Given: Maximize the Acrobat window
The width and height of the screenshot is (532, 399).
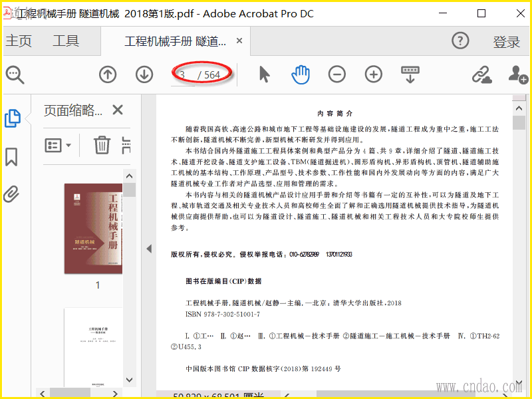Looking at the screenshot, I should click(x=481, y=13).
